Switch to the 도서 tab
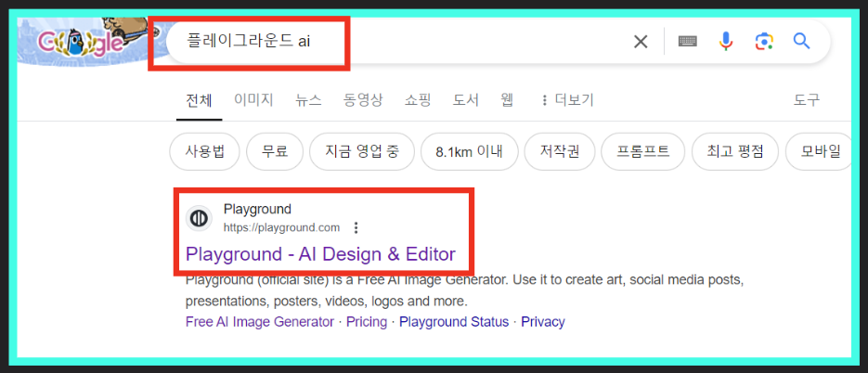 pos(465,100)
